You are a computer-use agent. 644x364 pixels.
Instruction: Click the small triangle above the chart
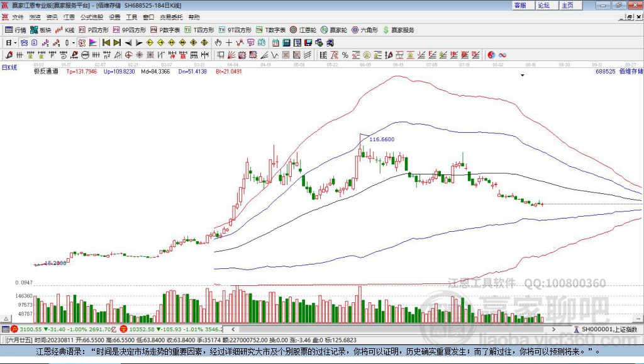pos(523,76)
